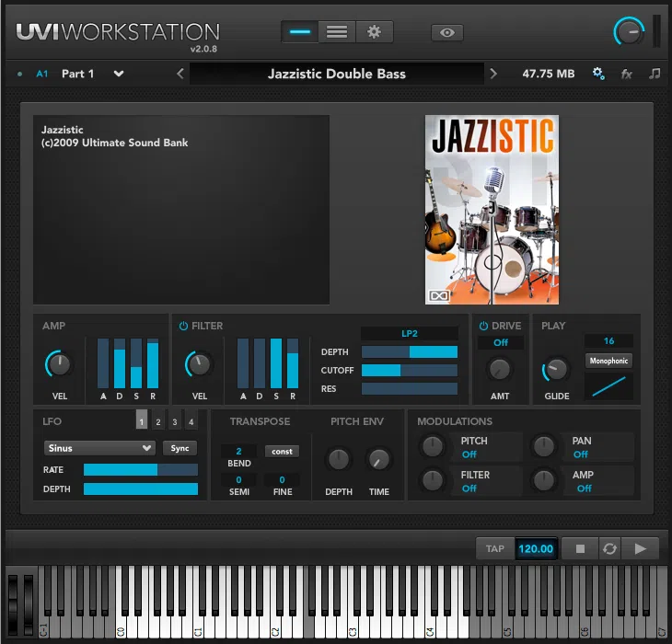Open the DRIVE type Off selector
672x644 pixels.
(501, 342)
